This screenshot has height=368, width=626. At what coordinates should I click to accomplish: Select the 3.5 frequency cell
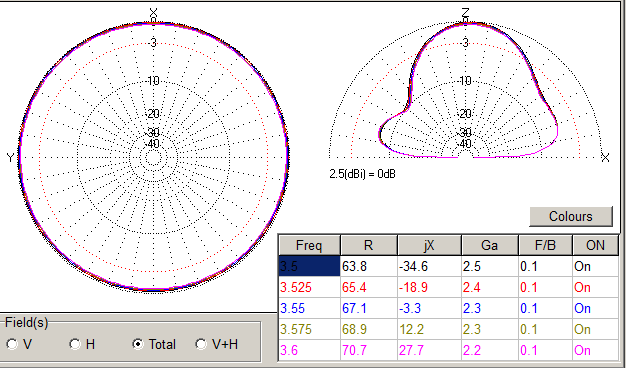(x=309, y=266)
